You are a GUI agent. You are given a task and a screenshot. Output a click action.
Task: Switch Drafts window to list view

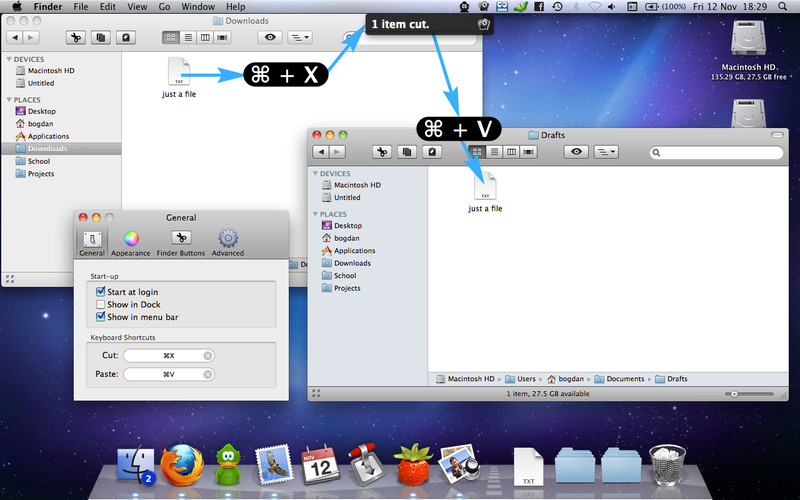494,152
